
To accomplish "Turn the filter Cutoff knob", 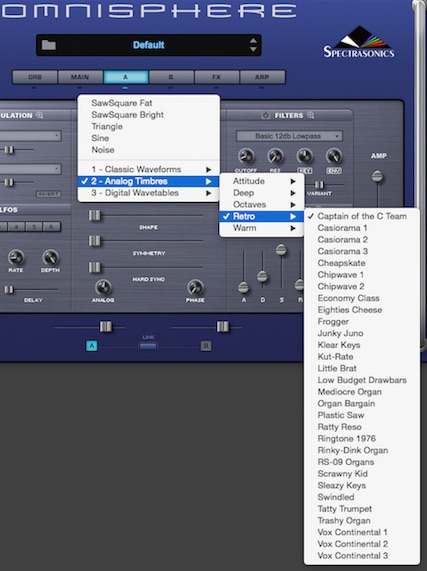I will click(x=246, y=156).
